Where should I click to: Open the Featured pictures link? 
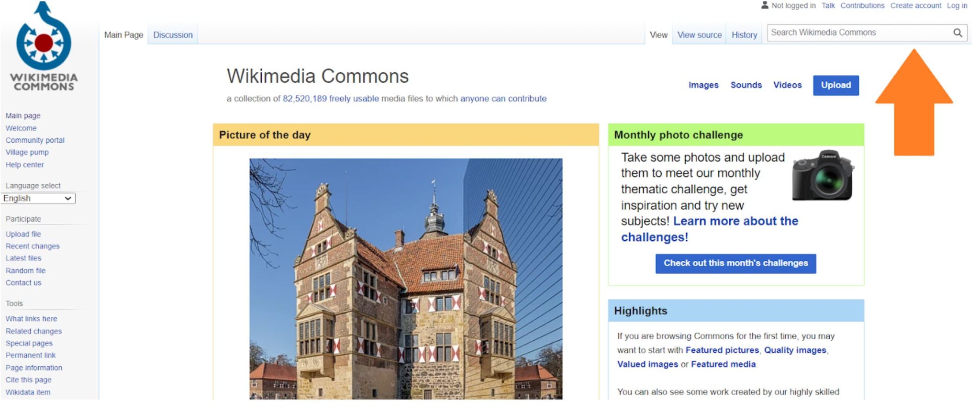[x=722, y=350]
